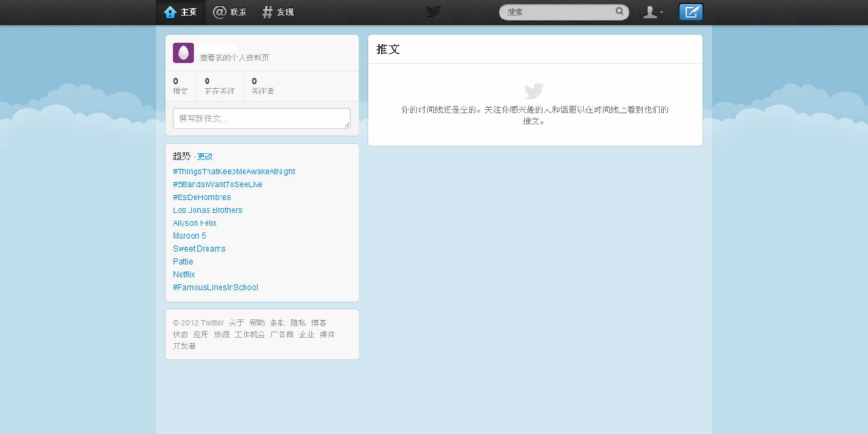Open the 0 关注者 followers count
This screenshot has height=434, width=868.
point(262,86)
